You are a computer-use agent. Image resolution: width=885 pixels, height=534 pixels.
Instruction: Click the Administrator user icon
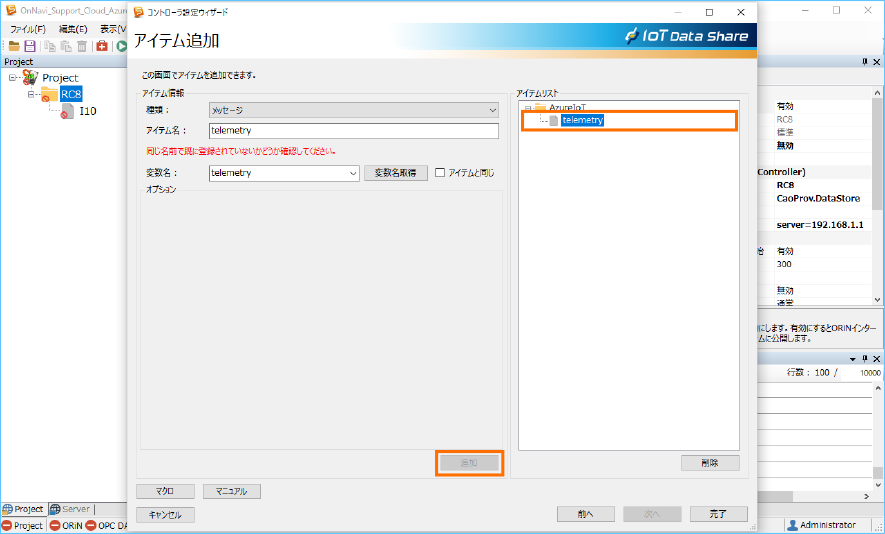(x=792, y=525)
